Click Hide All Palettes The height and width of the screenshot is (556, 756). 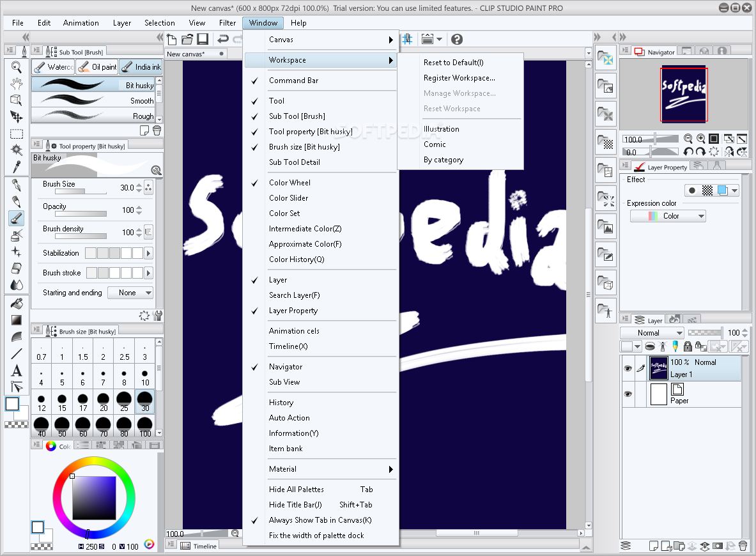[x=321, y=490]
